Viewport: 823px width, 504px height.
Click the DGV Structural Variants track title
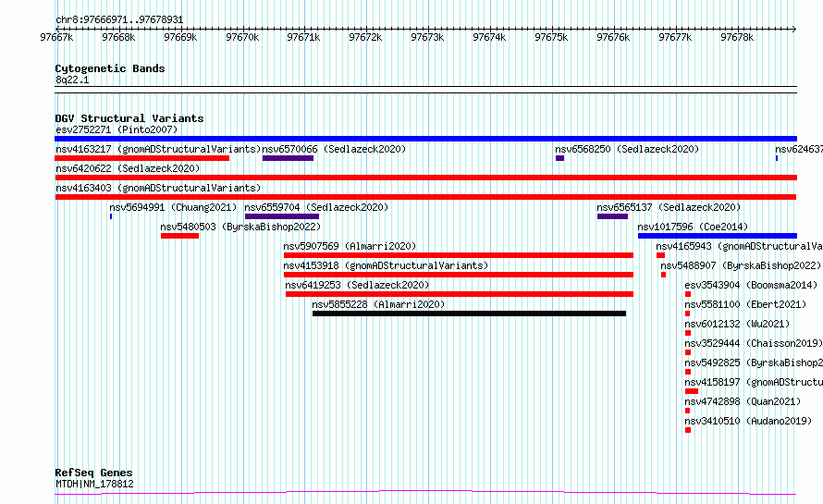click(129, 118)
